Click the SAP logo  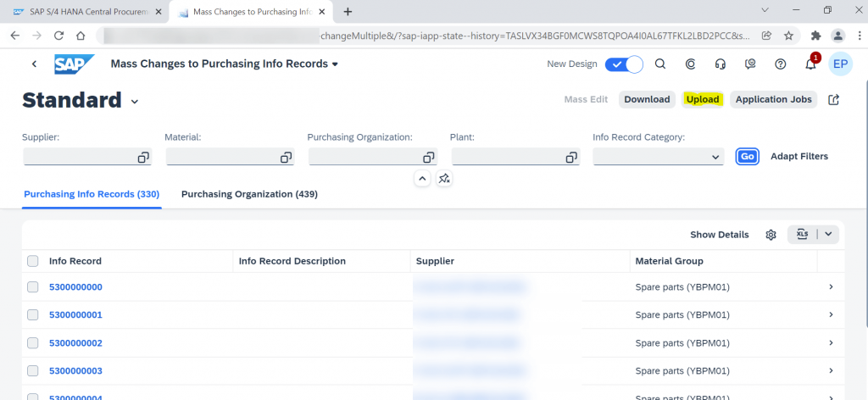pos(75,64)
